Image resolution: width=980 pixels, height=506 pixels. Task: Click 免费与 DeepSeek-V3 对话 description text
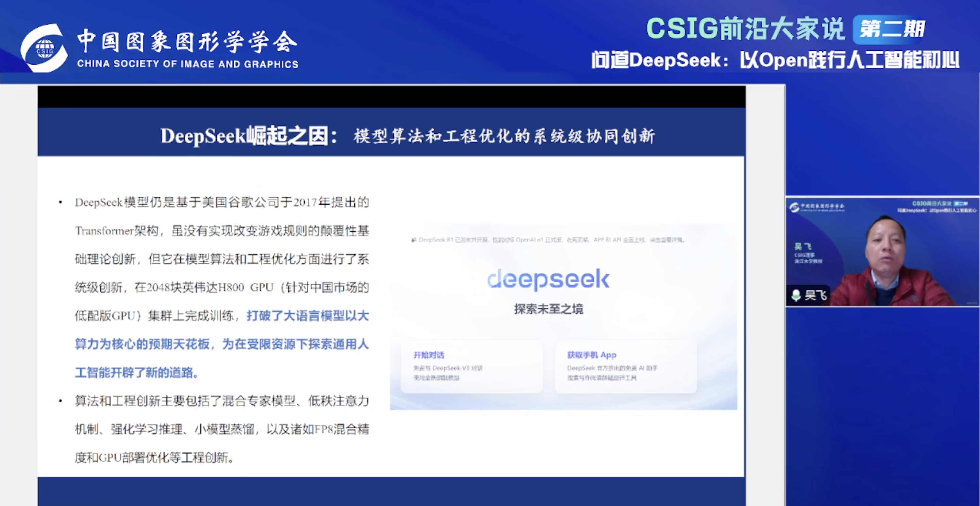(x=448, y=368)
